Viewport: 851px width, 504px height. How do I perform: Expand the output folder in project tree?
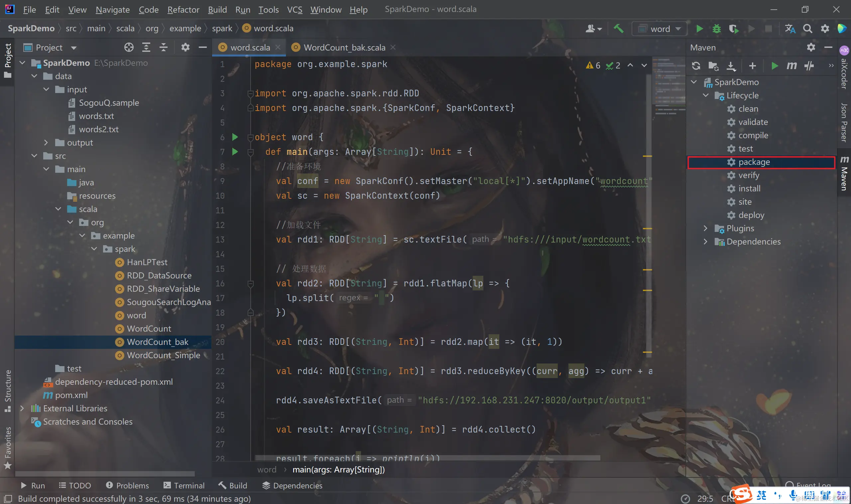click(46, 143)
